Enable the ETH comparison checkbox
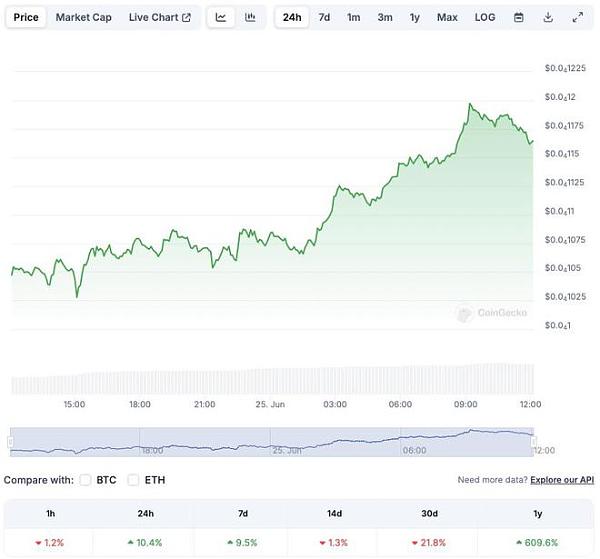600x559 pixels. coord(133,480)
